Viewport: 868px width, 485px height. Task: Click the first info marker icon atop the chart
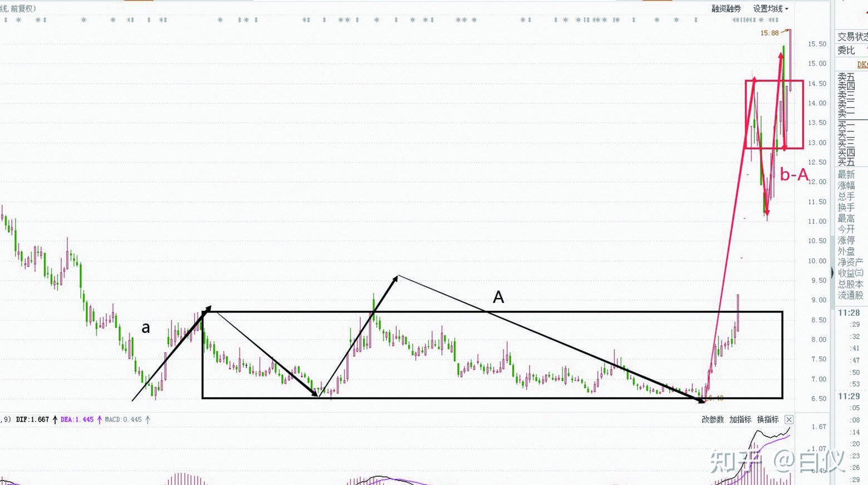click(6, 20)
